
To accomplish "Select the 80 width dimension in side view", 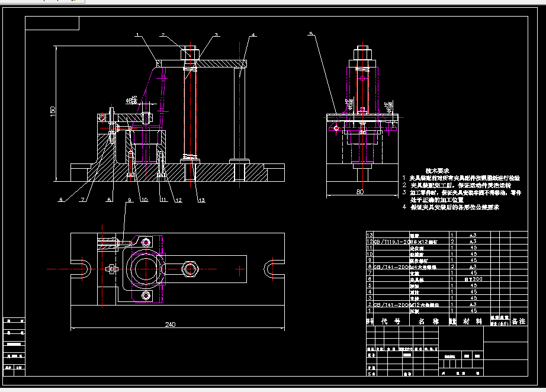I will (360, 192).
